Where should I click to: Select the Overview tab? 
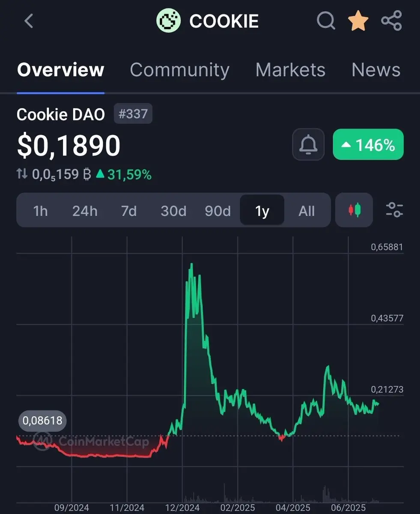(x=60, y=70)
